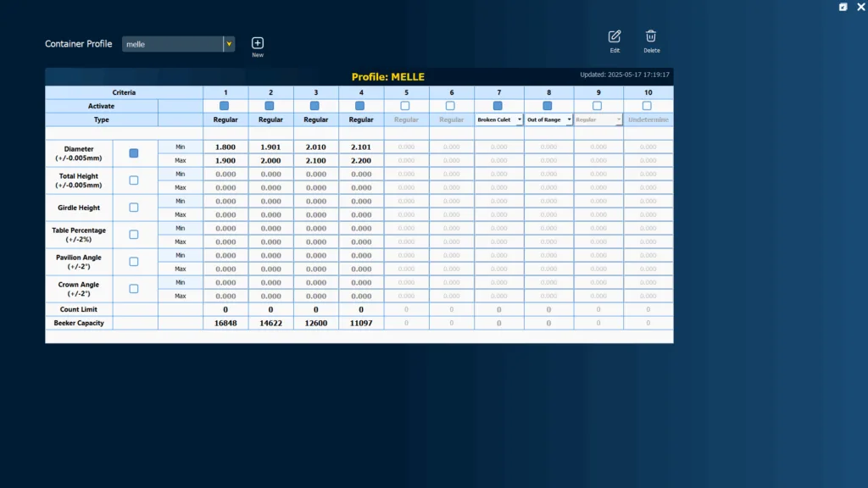The height and width of the screenshot is (488, 868).
Task: Click the Container Profile melle text field
Action: click(x=173, y=44)
